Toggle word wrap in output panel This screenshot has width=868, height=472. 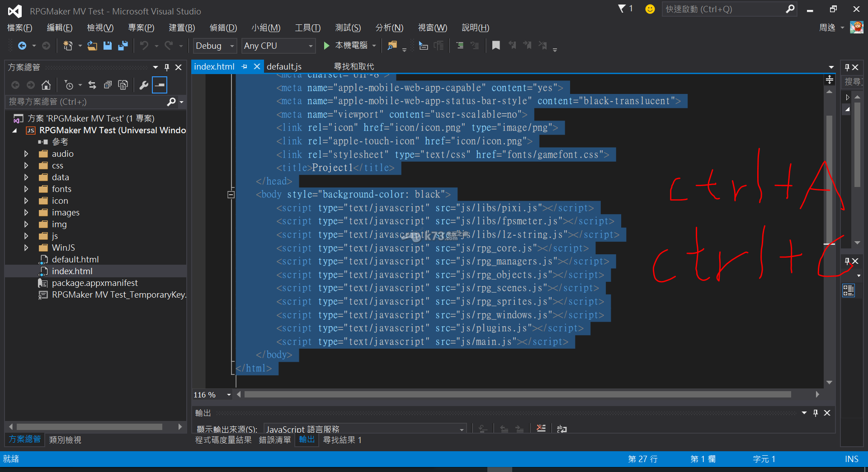[x=562, y=428]
